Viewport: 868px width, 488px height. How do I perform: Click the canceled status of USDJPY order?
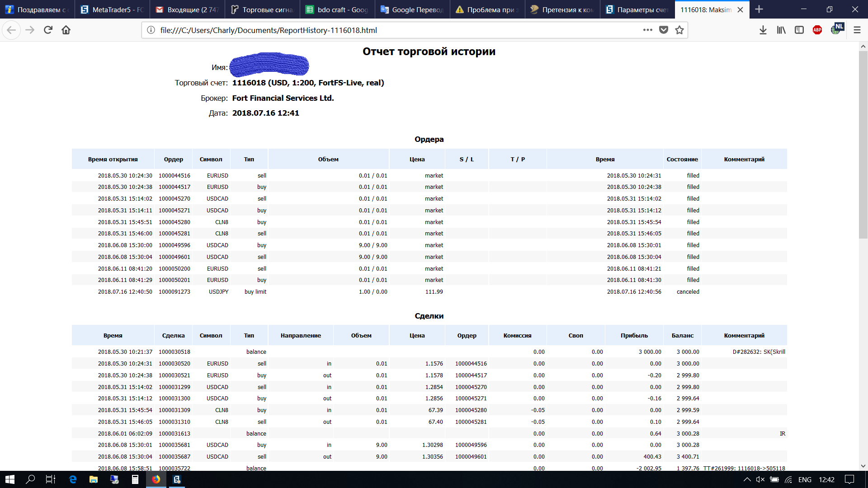click(x=688, y=291)
